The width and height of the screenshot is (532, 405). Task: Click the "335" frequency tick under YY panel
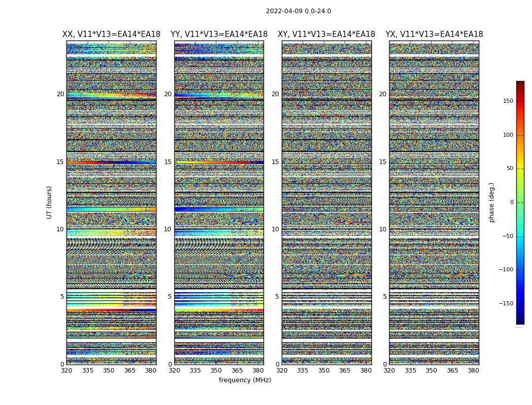pos(196,371)
